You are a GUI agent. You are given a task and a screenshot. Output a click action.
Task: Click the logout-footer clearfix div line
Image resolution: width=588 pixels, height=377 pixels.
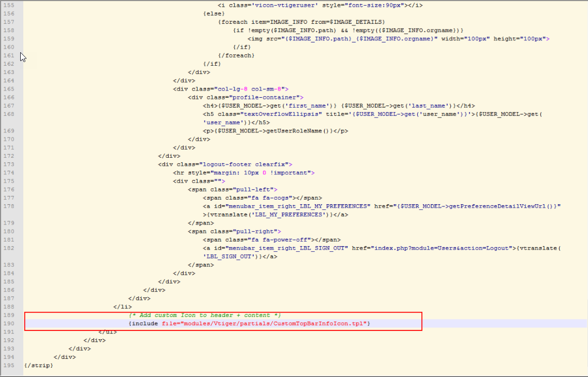pyautogui.click(x=225, y=164)
